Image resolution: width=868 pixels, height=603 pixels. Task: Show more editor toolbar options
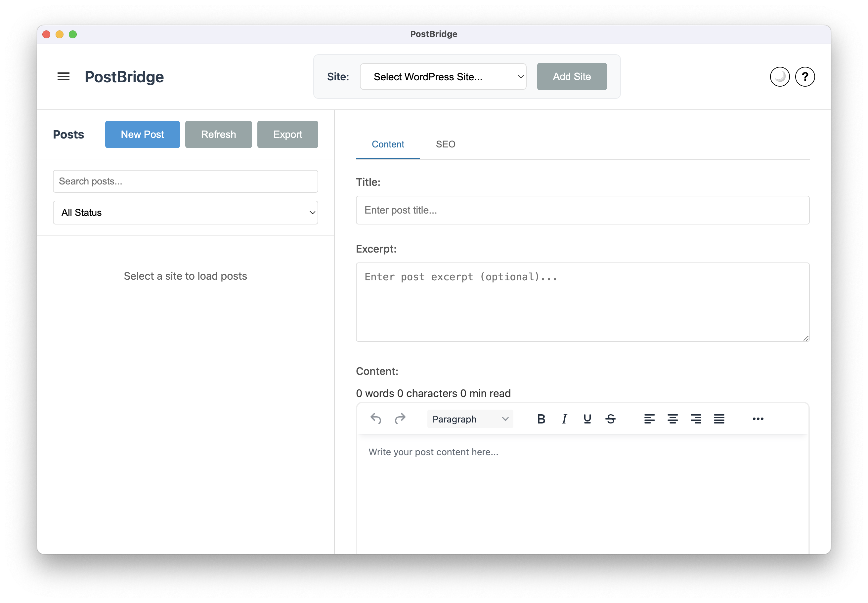tap(758, 419)
